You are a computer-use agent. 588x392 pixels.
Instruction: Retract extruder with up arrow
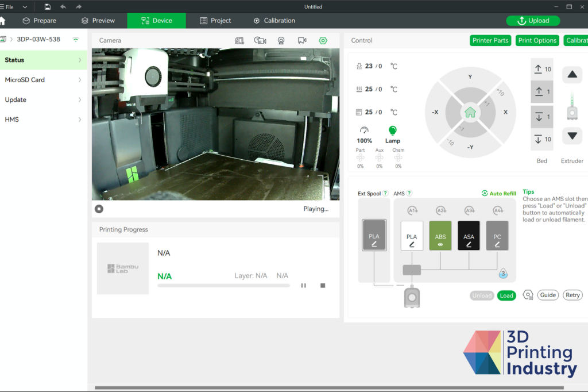pos(572,74)
